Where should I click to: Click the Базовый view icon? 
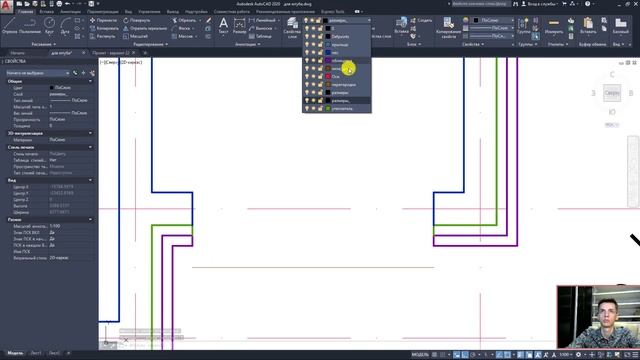coord(620,25)
